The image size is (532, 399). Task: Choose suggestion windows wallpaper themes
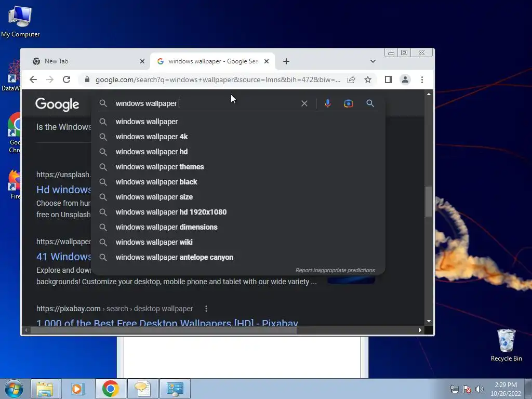(x=238, y=167)
